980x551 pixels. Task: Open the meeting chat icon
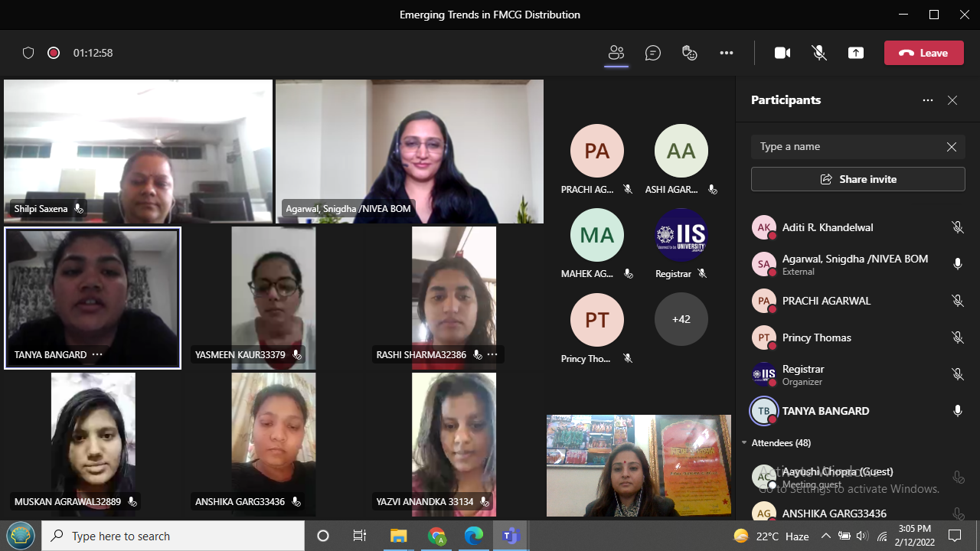[653, 53]
